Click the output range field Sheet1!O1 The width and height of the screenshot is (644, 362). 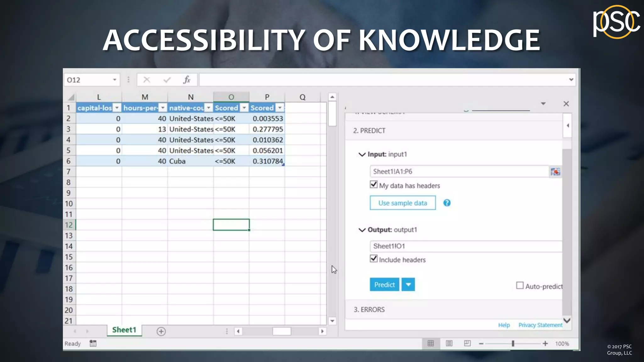(x=466, y=246)
